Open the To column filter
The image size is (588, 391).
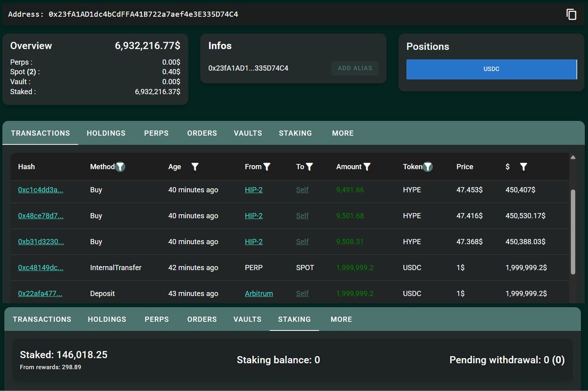pyautogui.click(x=309, y=167)
